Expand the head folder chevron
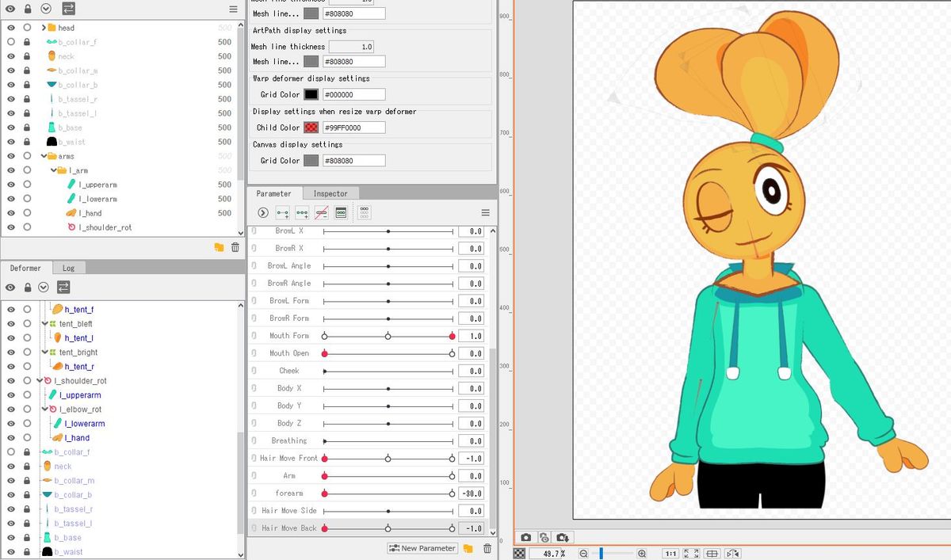The height and width of the screenshot is (560, 951). pos(44,28)
